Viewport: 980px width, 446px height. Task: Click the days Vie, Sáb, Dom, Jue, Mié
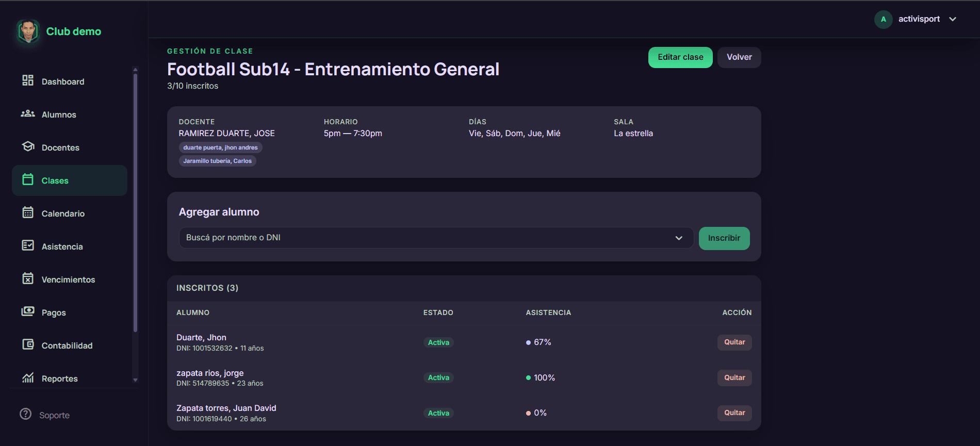click(514, 133)
